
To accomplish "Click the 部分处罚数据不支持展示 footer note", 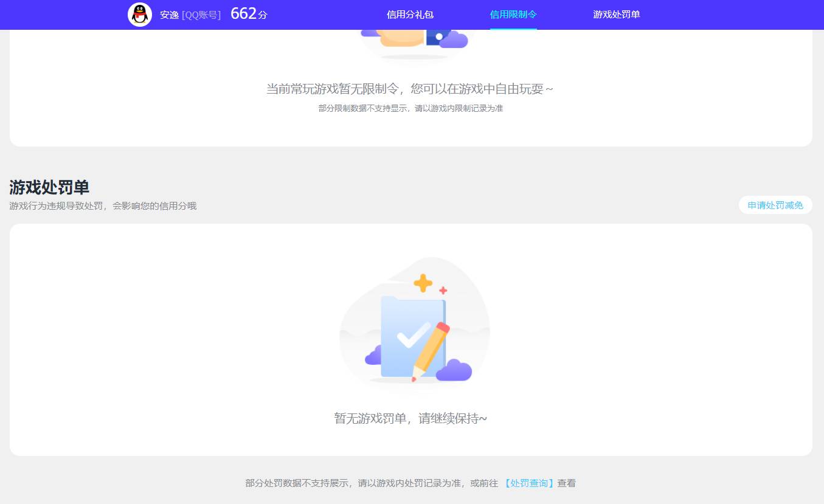I will click(365, 483).
